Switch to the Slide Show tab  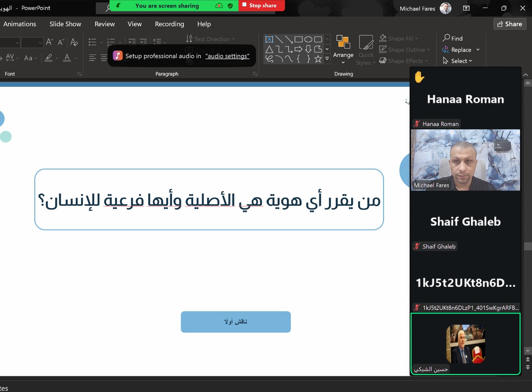click(65, 24)
